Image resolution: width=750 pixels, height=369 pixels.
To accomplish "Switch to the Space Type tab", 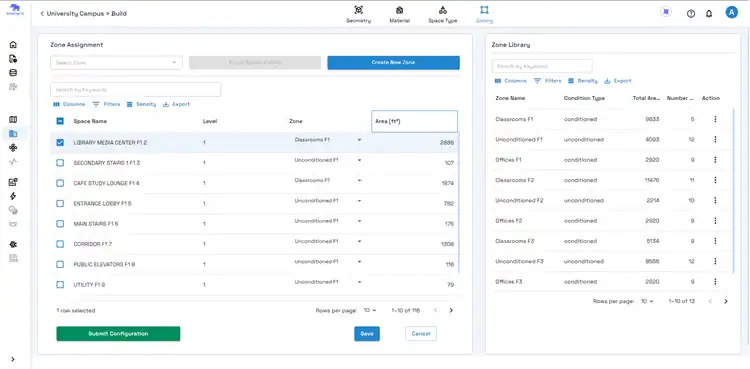I will pyautogui.click(x=442, y=14).
